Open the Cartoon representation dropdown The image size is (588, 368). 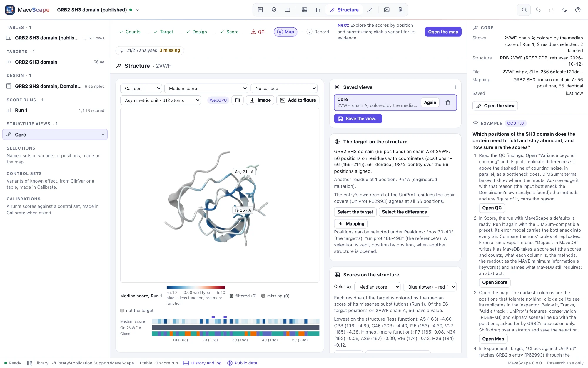tap(141, 88)
